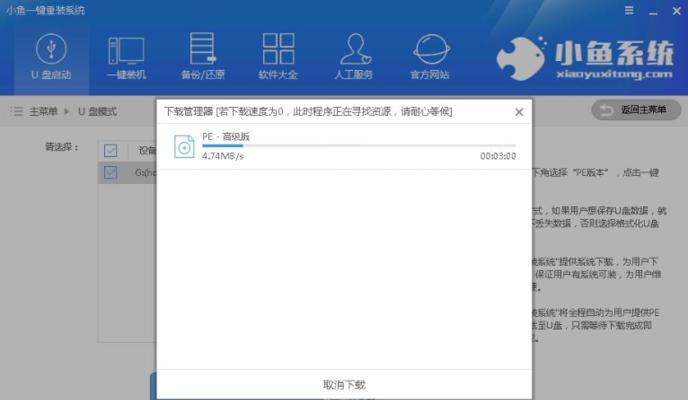Open the hamburger menu in title bar
This screenshot has height=400, width=688.
(629, 10)
